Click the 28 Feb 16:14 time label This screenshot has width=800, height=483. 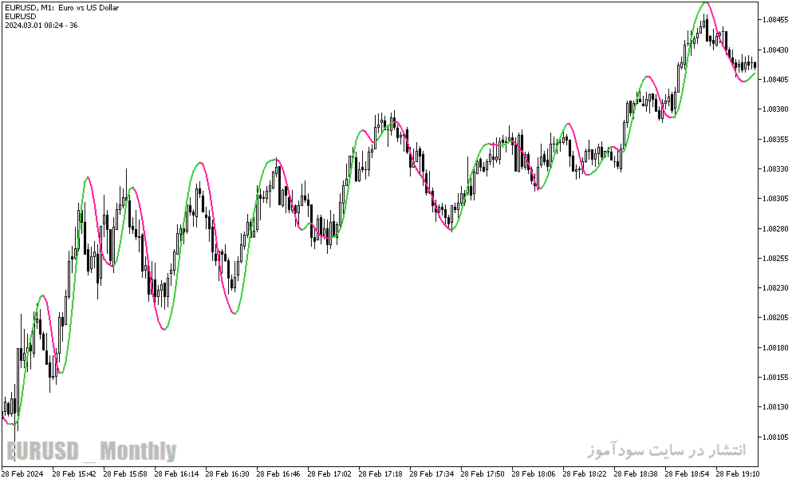click(177, 474)
